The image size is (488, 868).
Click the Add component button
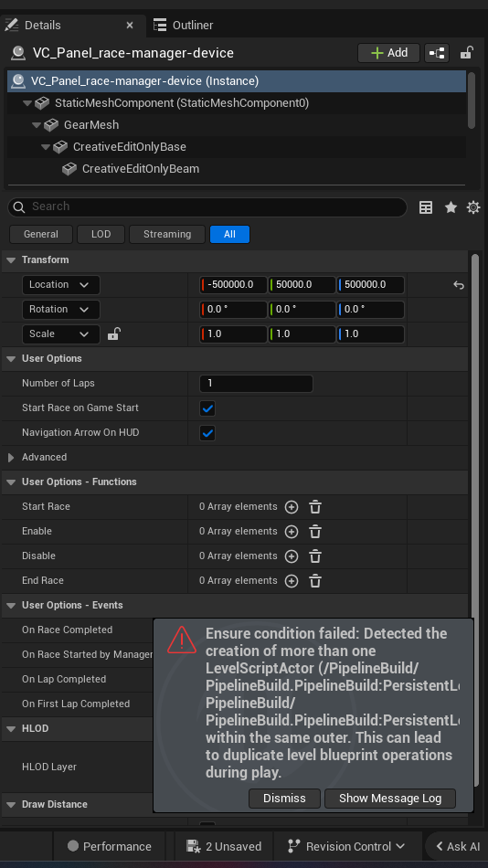click(x=389, y=53)
